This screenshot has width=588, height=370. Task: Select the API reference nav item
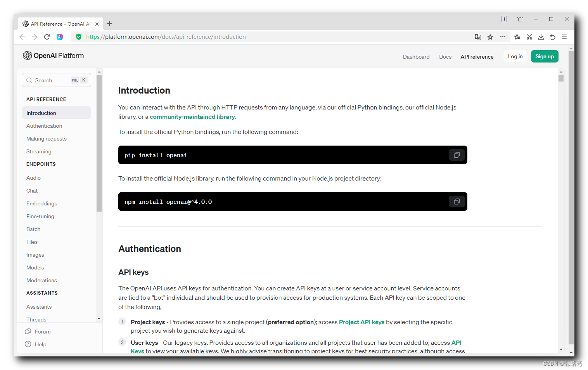[x=477, y=57]
